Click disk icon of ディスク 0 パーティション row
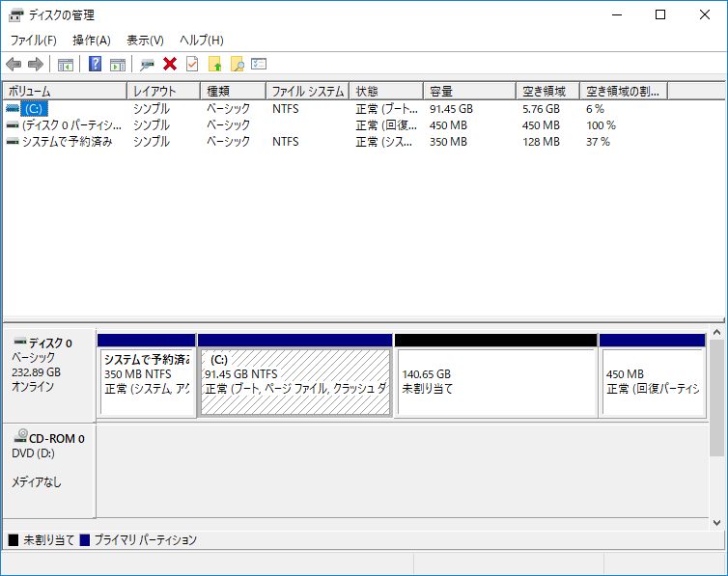The width and height of the screenshot is (728, 576). [x=13, y=125]
